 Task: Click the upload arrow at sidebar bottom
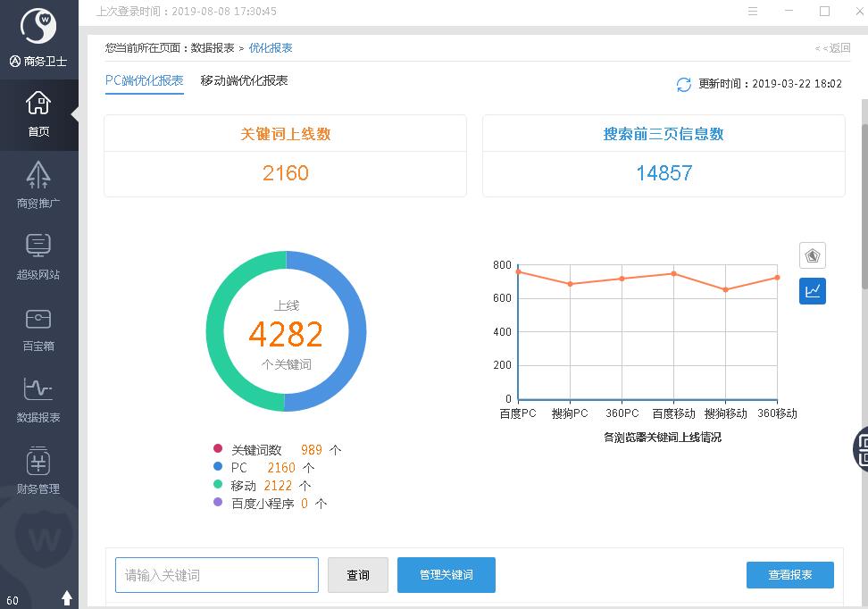click(66, 598)
